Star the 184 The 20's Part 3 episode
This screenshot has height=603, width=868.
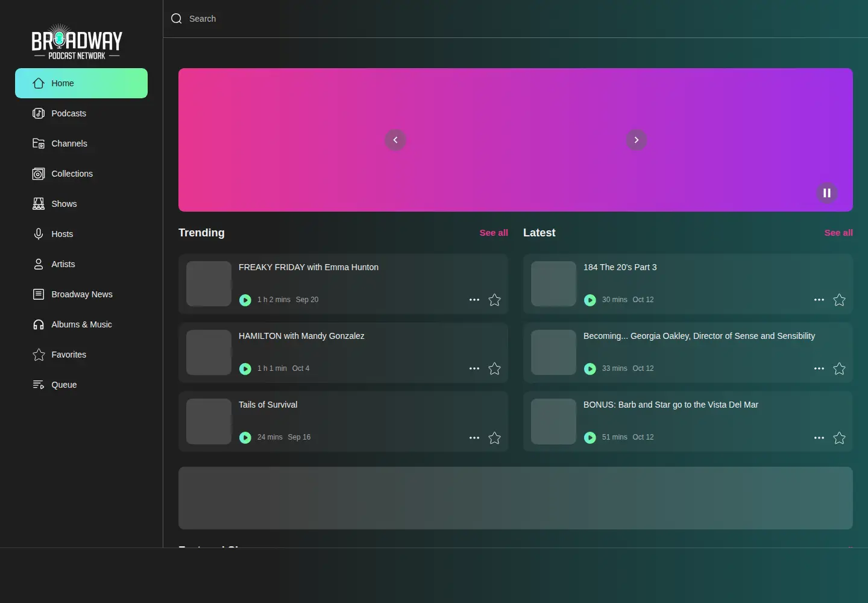tap(840, 300)
